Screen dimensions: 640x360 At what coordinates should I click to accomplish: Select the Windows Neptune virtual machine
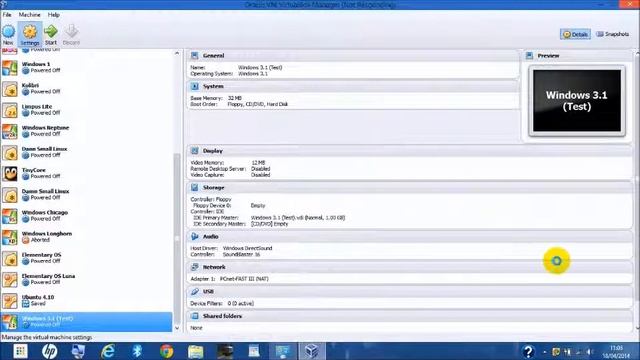(x=87, y=131)
